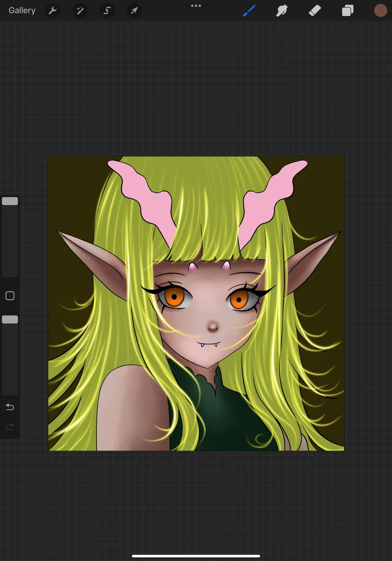Image resolution: width=392 pixels, height=561 pixels.
Task: Open the Actions wrench menu
Action: [53, 11]
